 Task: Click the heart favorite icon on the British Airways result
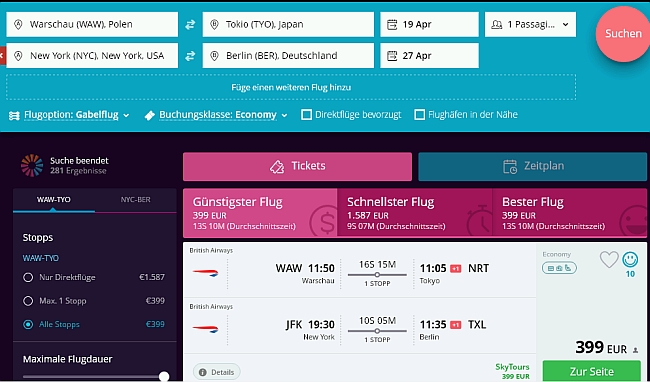[609, 260]
